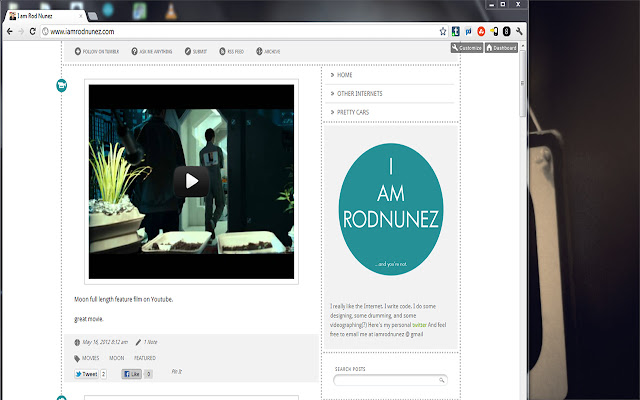Image resolution: width=640 pixels, height=400 pixels.
Task: Expand Pretty Cars sidebar item
Action: click(x=353, y=113)
